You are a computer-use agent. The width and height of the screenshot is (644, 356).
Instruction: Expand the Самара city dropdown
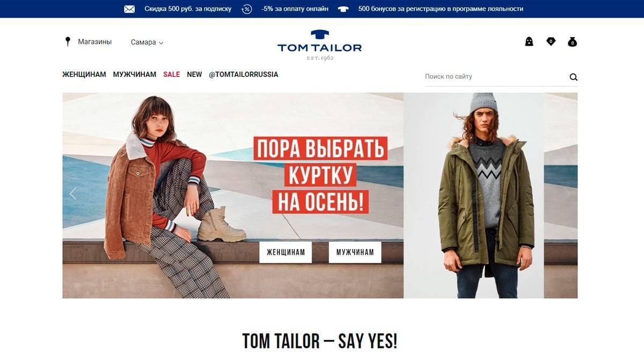[x=147, y=42]
